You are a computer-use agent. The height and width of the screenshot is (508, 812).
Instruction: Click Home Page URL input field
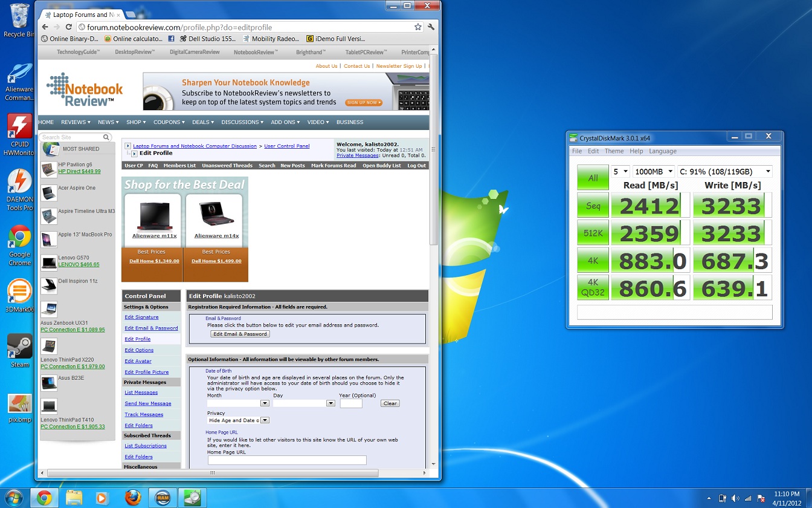click(x=287, y=460)
